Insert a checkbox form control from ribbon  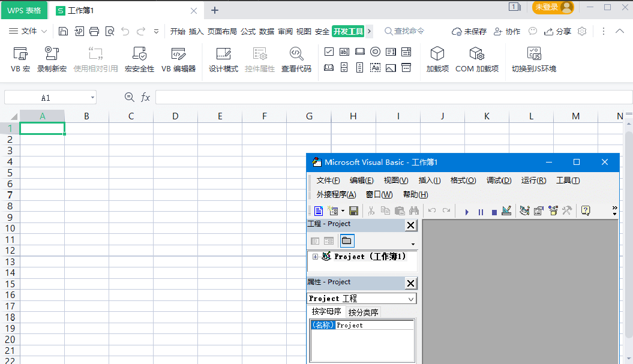tap(329, 52)
